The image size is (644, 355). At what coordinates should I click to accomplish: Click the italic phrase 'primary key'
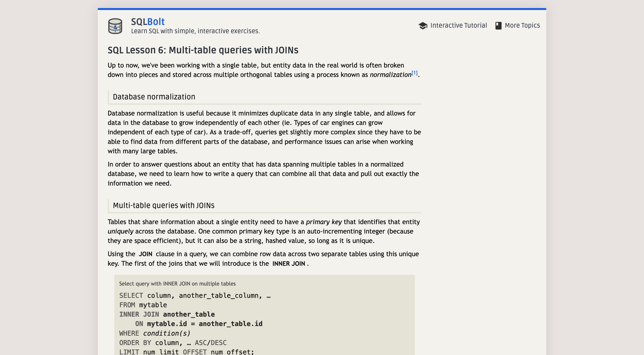tap(324, 222)
